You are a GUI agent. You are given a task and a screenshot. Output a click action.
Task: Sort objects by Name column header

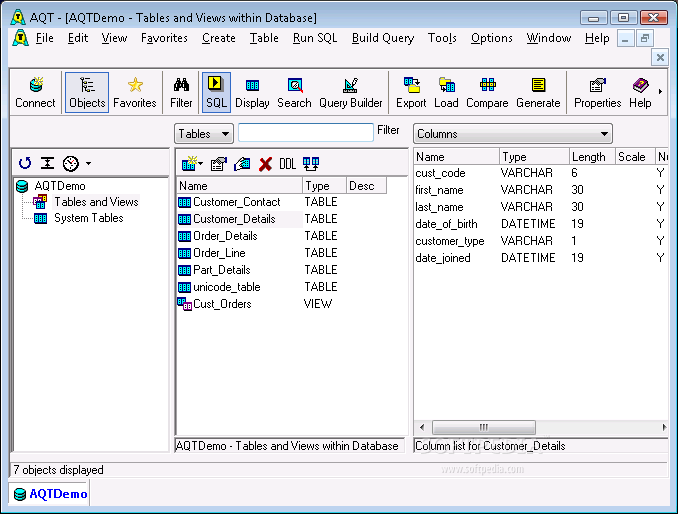click(239, 186)
